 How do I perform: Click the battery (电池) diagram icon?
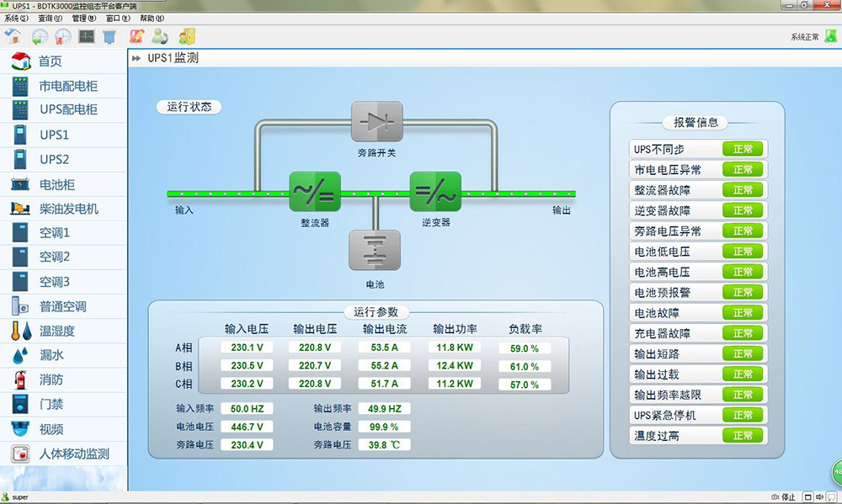click(x=375, y=250)
